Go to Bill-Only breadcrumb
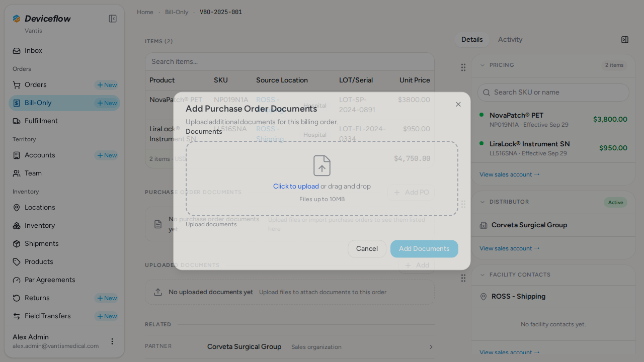The image size is (644, 362). click(177, 12)
